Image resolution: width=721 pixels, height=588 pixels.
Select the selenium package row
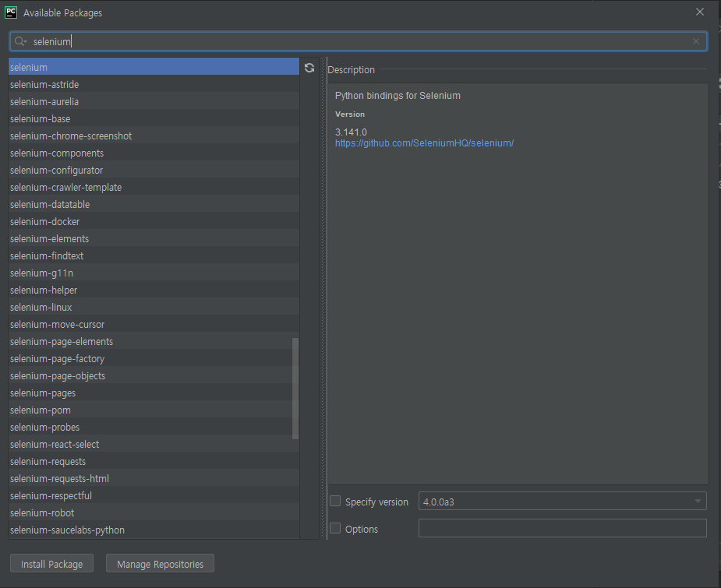[x=154, y=67]
